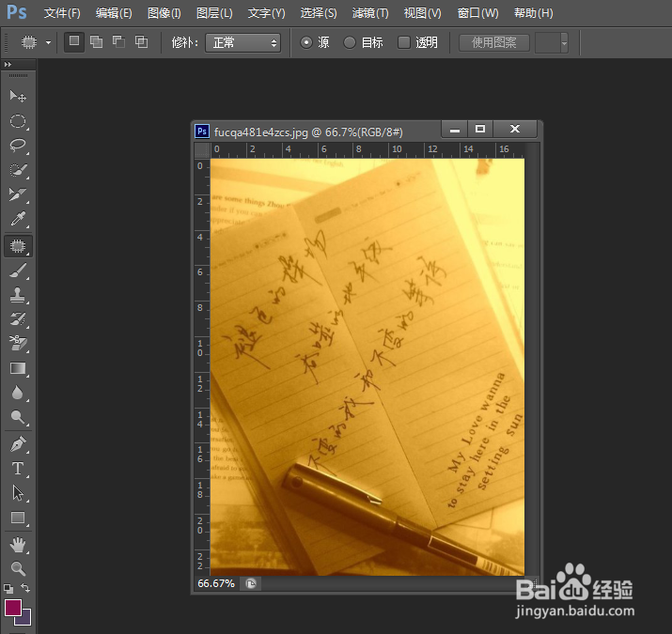Select the Eyedropper tool
Viewport: 672px width, 634px height.
(x=18, y=219)
